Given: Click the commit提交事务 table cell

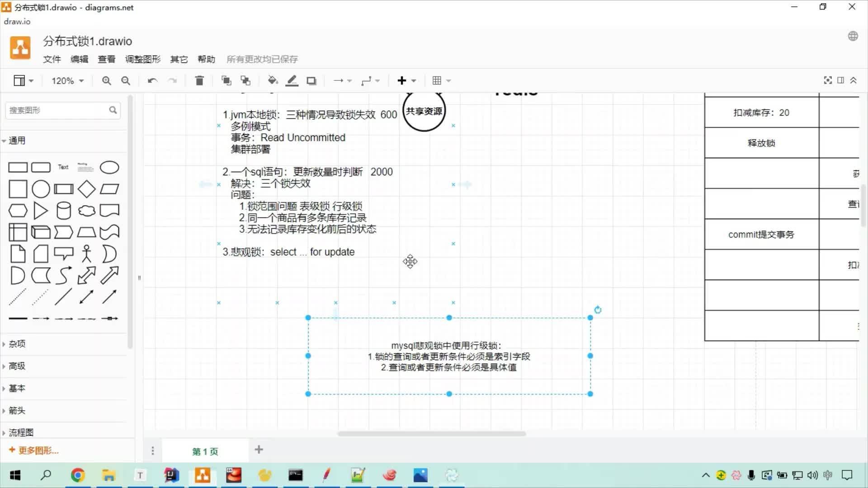Looking at the screenshot, I should click(761, 235).
